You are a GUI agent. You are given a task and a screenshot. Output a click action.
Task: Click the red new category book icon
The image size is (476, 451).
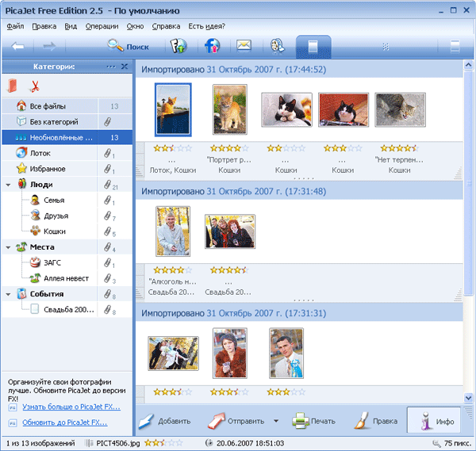click(x=12, y=86)
